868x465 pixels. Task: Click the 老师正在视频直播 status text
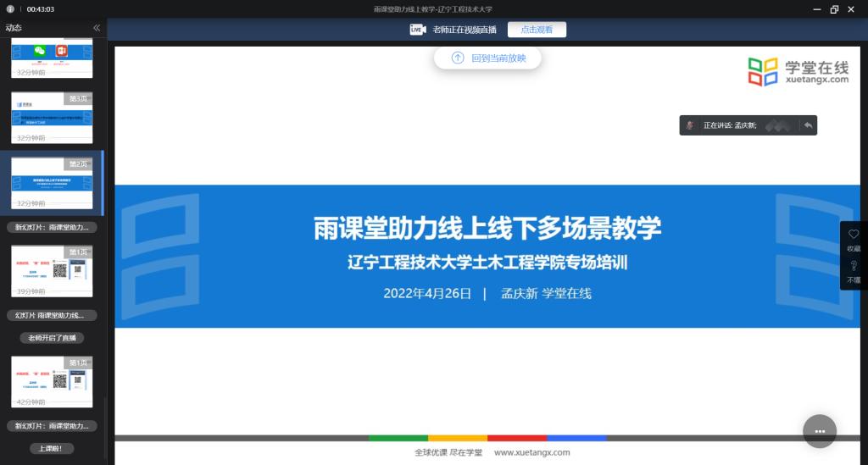(465, 30)
